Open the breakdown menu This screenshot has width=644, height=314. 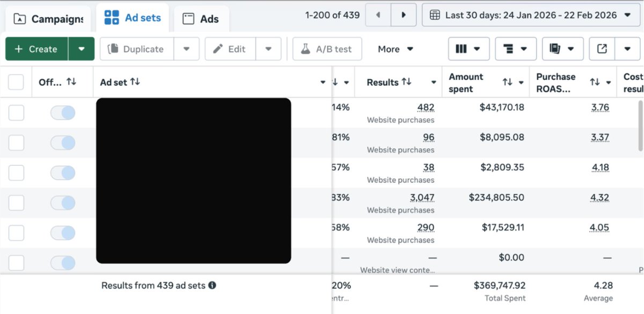point(516,49)
